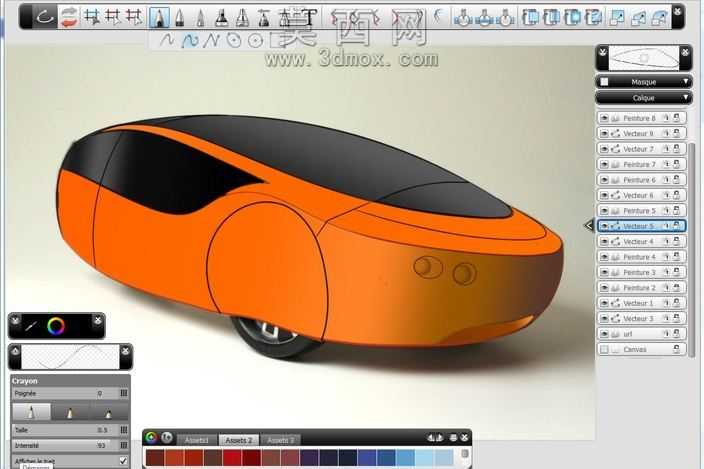Switch to the Assets 2 tab
Screen dimensions: 704x469
(238, 440)
